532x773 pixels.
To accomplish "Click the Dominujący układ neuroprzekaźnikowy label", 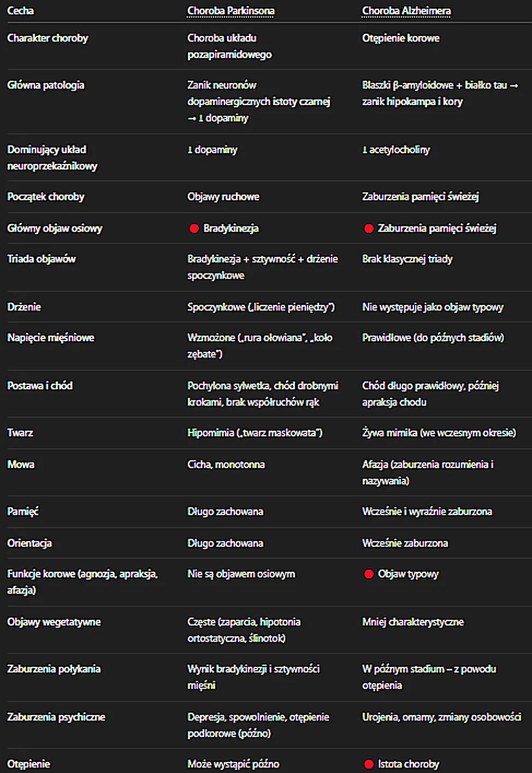I will pyautogui.click(x=52, y=157).
